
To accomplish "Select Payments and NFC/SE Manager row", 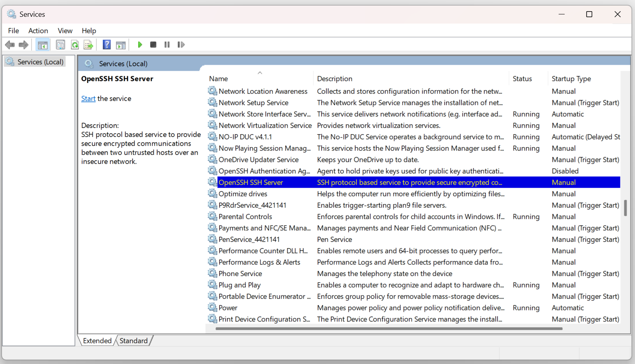I will pyautogui.click(x=414, y=228).
